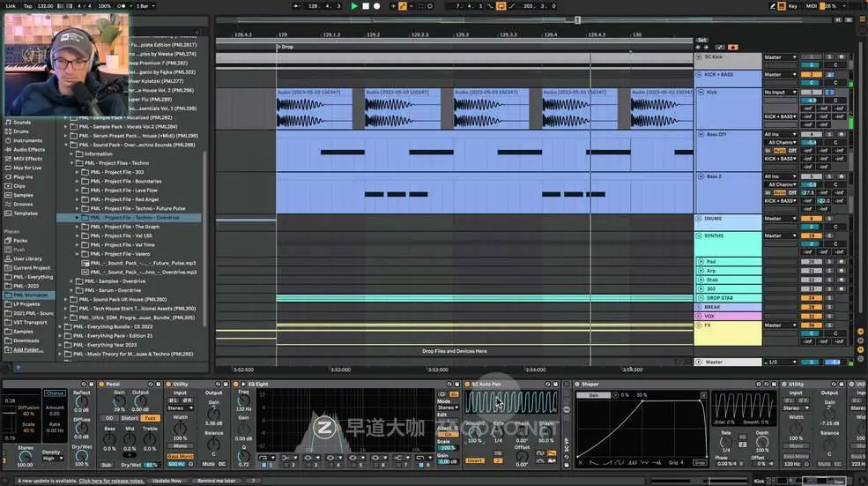
Task: Open User Library in Places
Action: [27, 258]
